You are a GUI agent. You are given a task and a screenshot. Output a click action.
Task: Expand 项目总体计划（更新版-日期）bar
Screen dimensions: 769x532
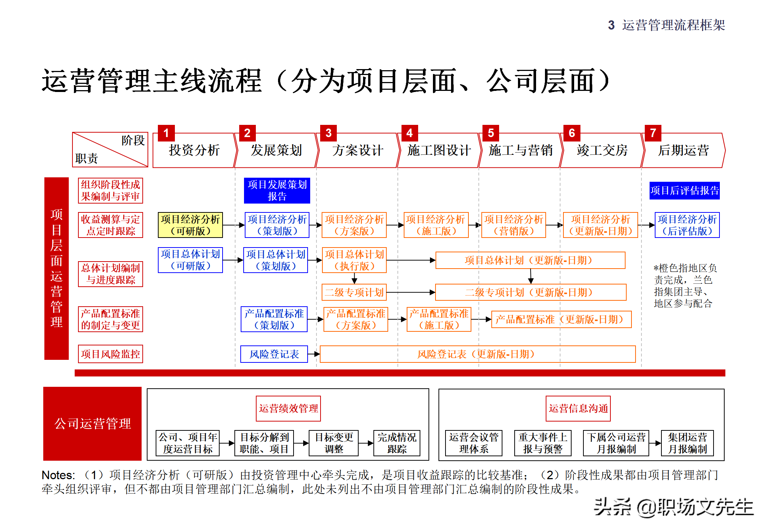click(x=531, y=260)
